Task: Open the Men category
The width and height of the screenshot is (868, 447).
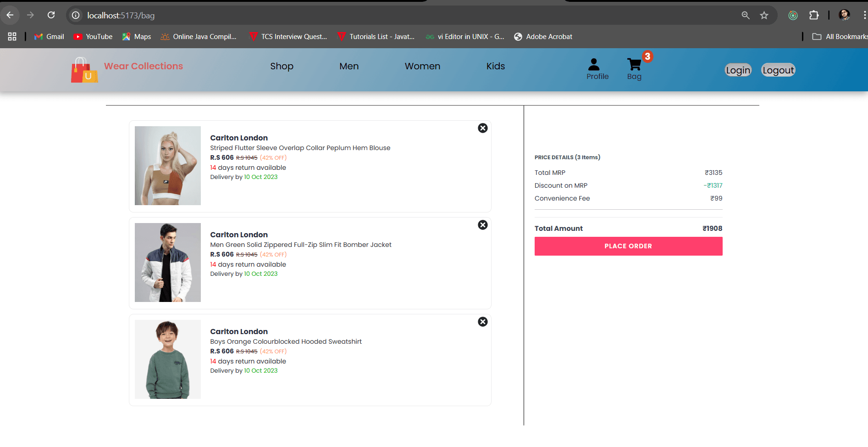Action: point(349,66)
